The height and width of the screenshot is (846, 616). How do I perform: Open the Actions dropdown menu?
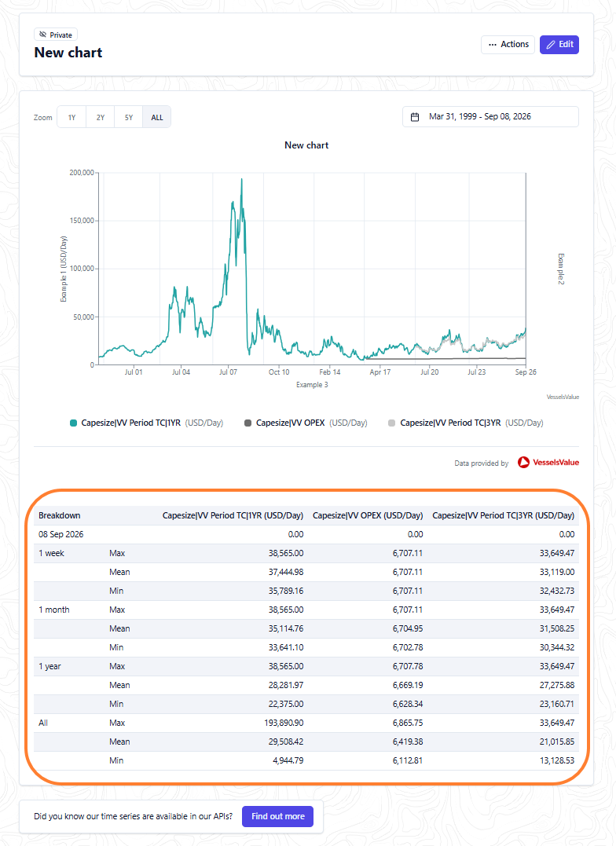click(508, 45)
